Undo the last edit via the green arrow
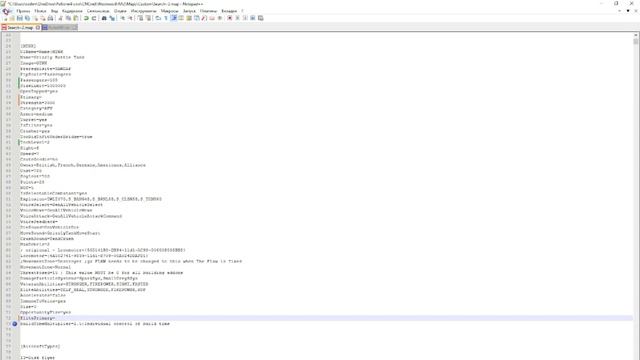Image resolution: width=640 pixels, height=360 pixels. point(86,18)
